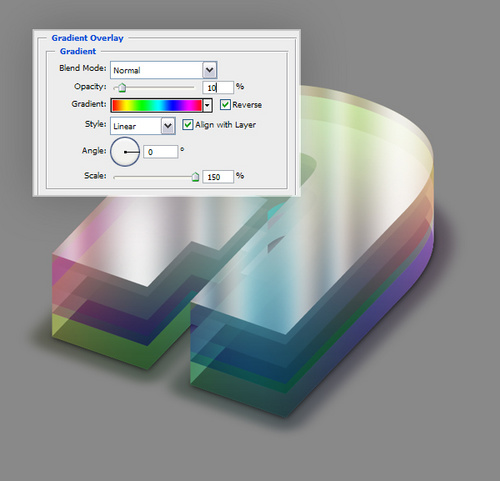Click the 'Scale:' label
Image resolution: width=500 pixels, height=481 pixels.
pos(95,175)
